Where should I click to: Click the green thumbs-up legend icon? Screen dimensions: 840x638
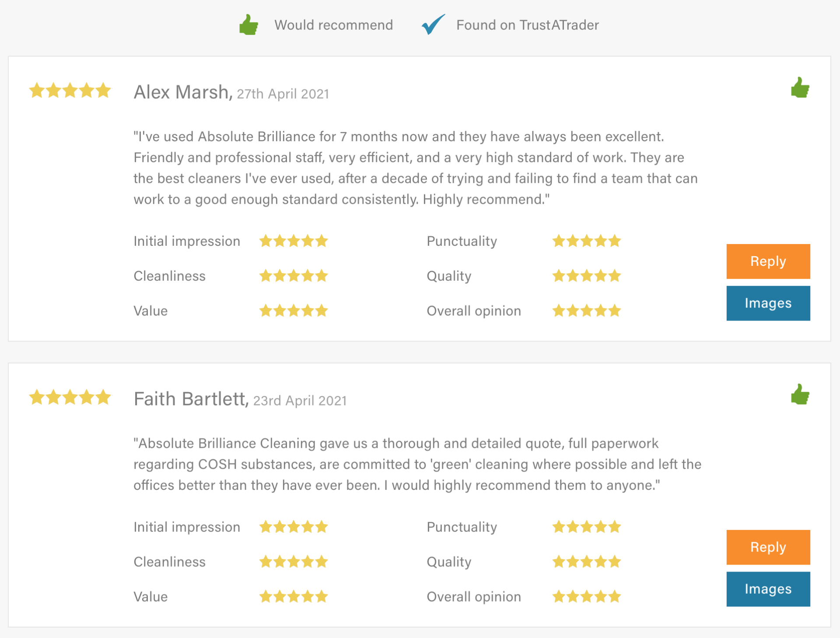tap(248, 25)
